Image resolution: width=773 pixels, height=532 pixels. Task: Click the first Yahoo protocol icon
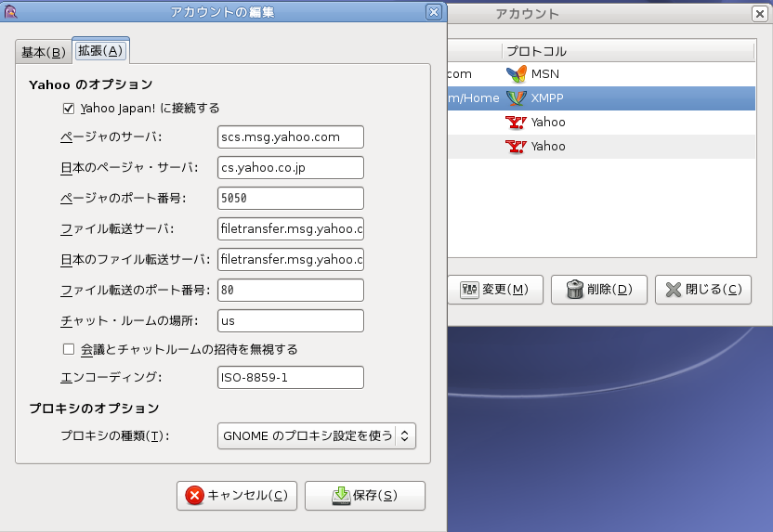(x=516, y=123)
